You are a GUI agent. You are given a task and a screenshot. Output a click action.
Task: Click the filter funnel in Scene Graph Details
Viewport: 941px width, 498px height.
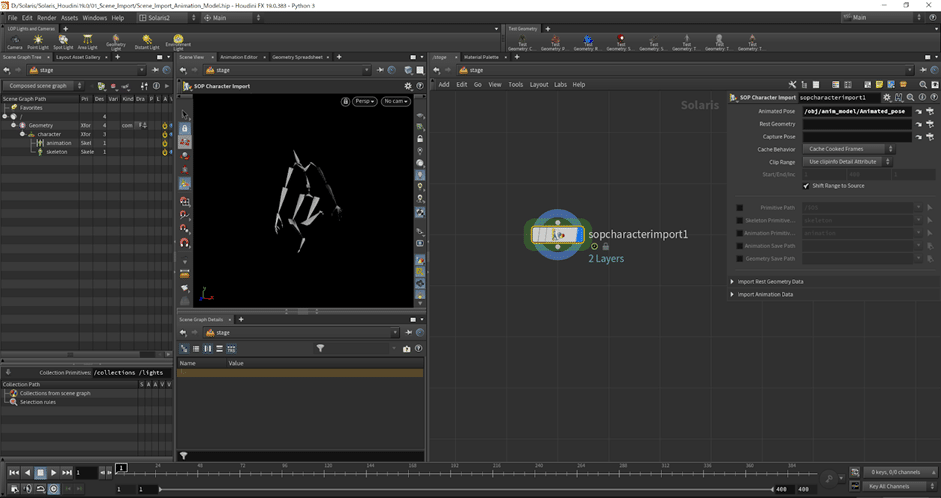click(x=320, y=348)
